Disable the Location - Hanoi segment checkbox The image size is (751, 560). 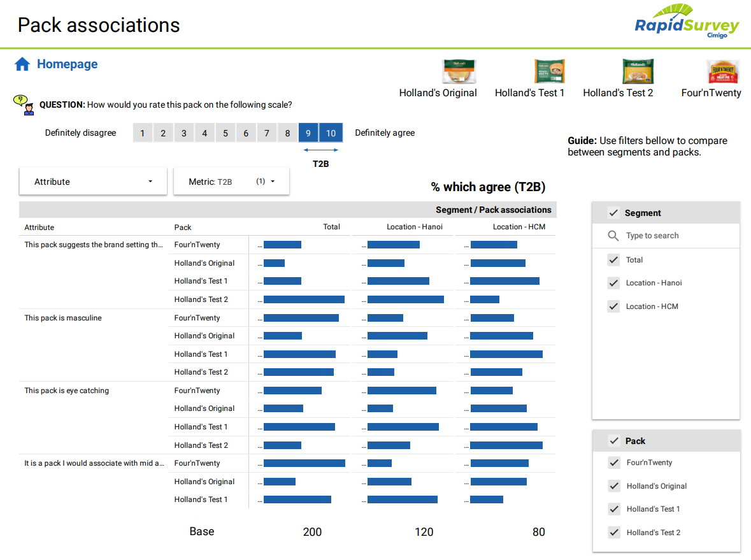point(613,283)
